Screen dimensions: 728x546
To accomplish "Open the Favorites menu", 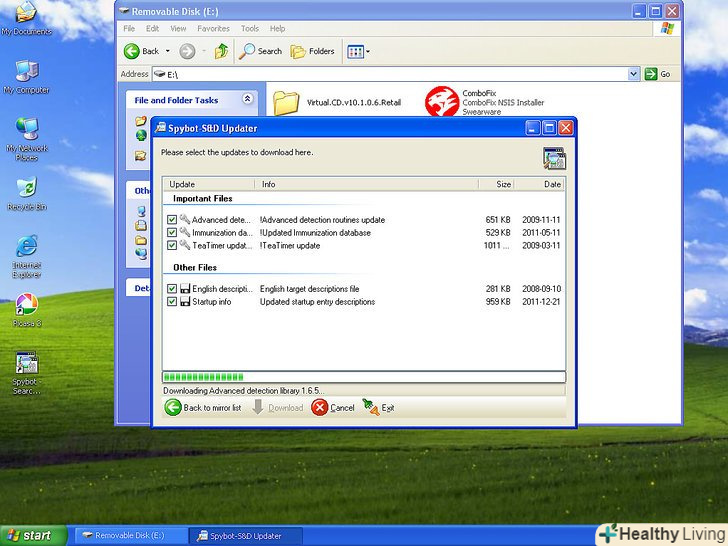I will click(x=213, y=29).
